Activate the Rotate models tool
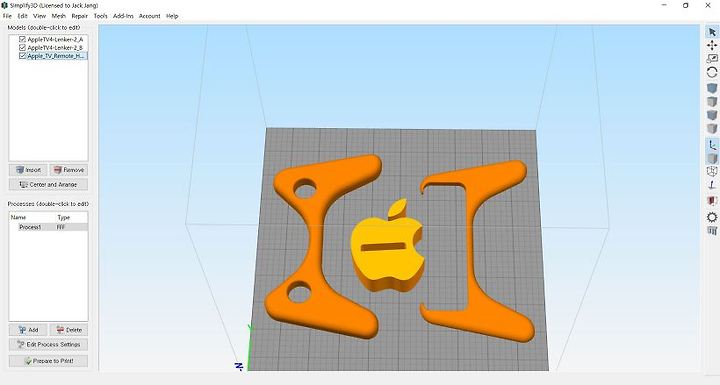 pyautogui.click(x=712, y=73)
